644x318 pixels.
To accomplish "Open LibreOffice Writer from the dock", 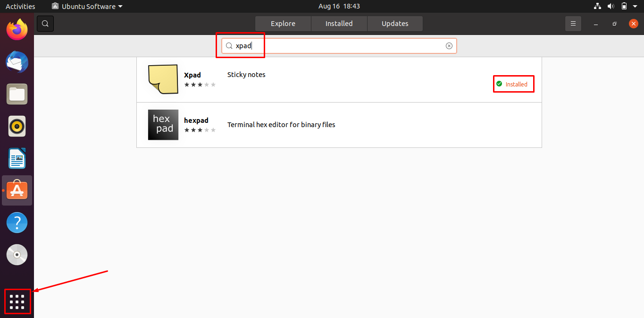I will [x=17, y=158].
